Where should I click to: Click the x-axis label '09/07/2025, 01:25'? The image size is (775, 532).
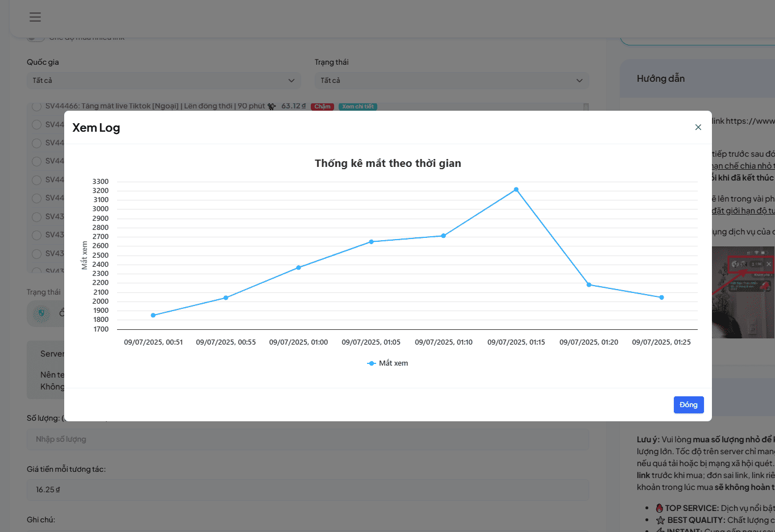(662, 342)
